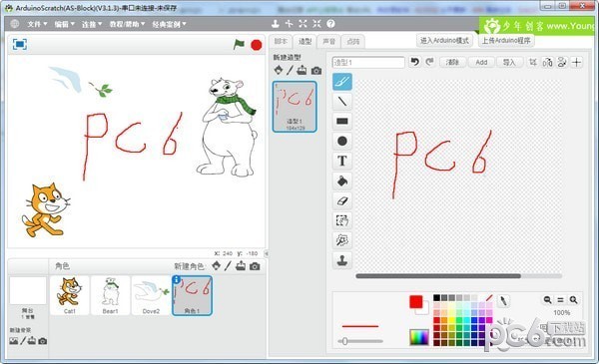Switch to the 造型 tab

(x=304, y=41)
